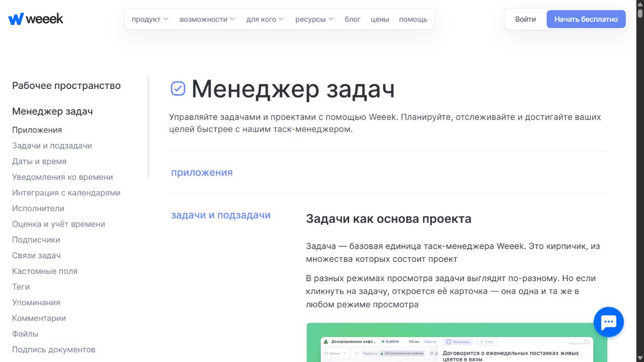The width and height of the screenshot is (644, 362).
Task: Open the цены menu item
Action: [380, 19]
